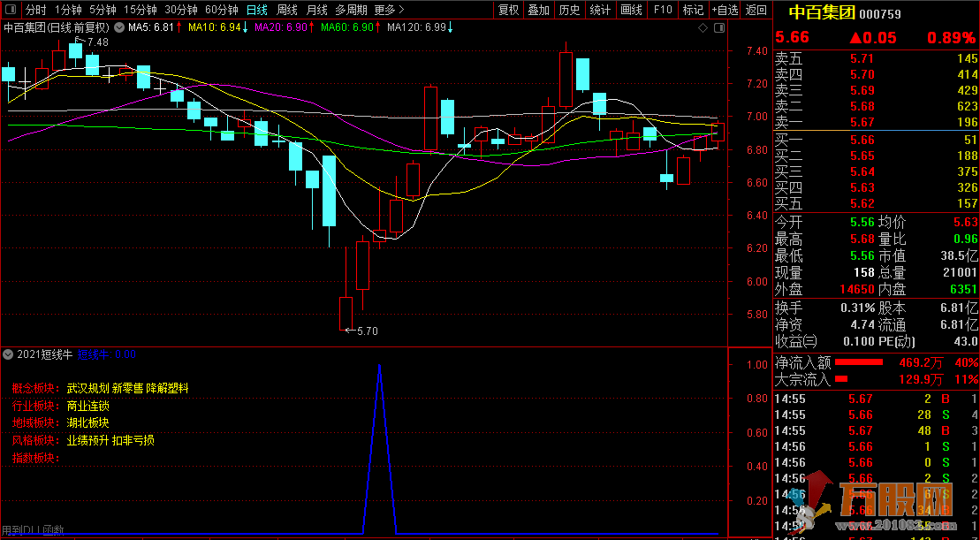Click the 复权 button
Image resolution: width=980 pixels, height=540 pixels.
click(508, 10)
